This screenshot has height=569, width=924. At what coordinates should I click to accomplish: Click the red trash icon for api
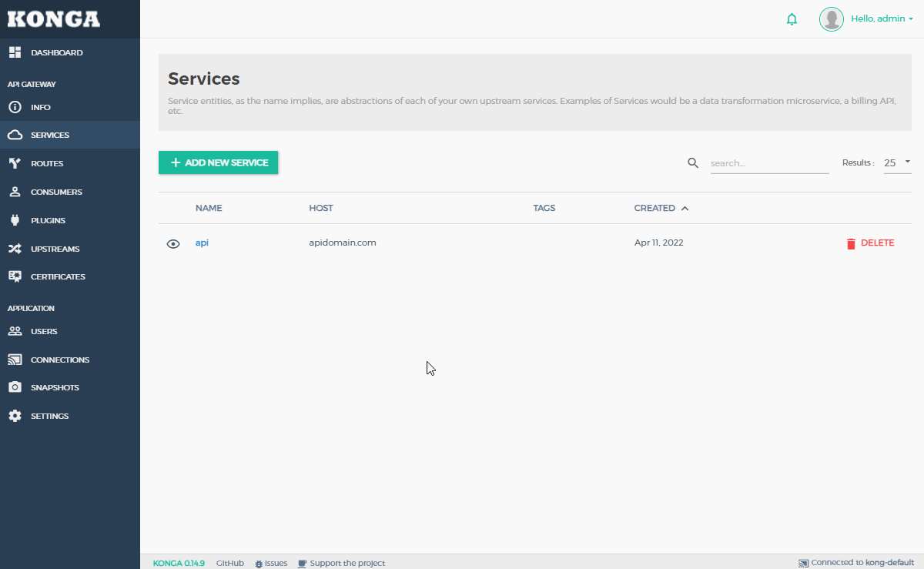click(851, 243)
